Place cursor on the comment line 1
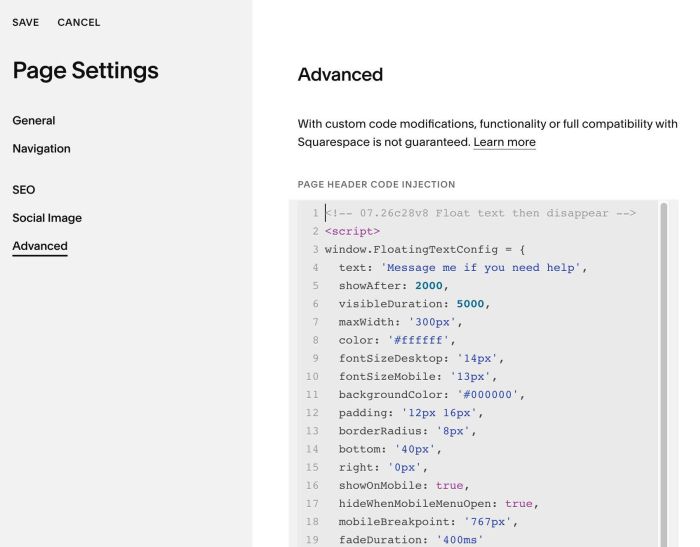This screenshot has height=547, width=700. 480,213
